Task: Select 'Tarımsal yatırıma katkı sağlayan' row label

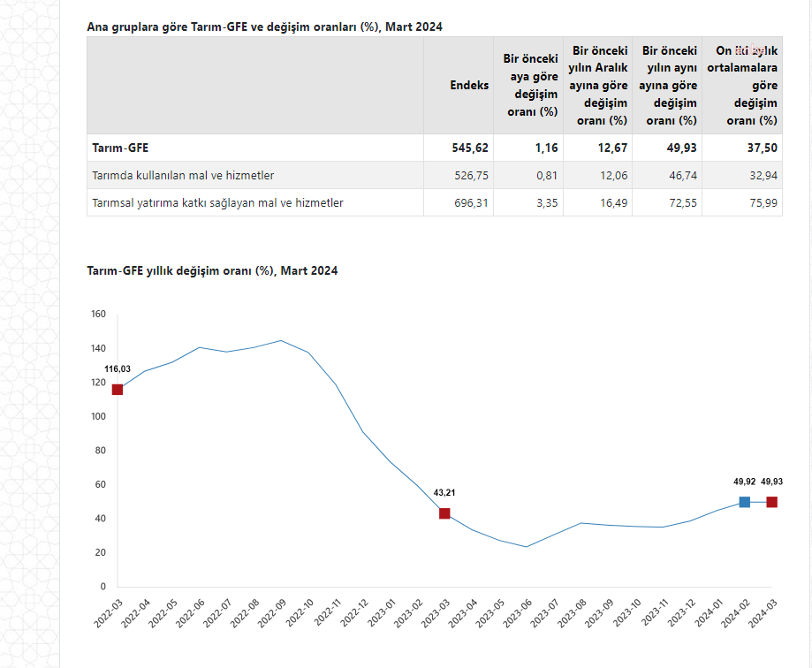Action: [217, 203]
